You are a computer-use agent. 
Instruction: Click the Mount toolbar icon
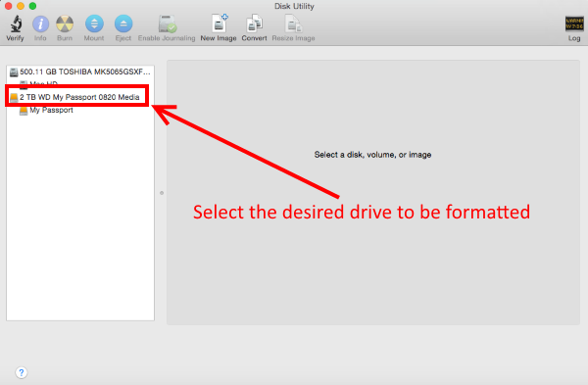94,24
